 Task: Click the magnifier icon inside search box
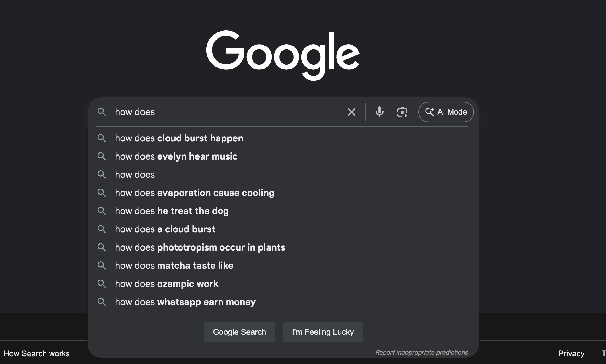click(102, 112)
